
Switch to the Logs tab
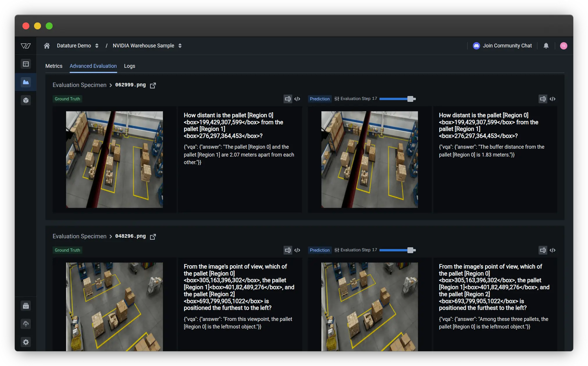click(x=129, y=66)
